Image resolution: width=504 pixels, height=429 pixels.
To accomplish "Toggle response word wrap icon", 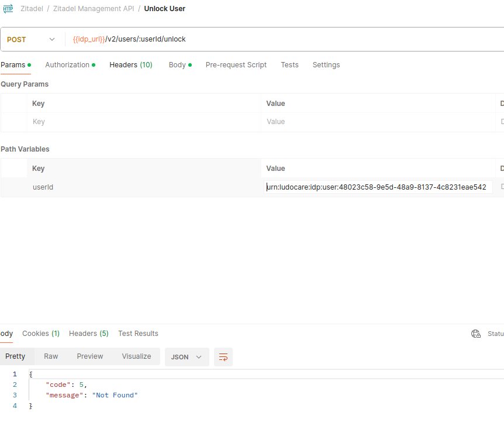I will click(x=223, y=357).
